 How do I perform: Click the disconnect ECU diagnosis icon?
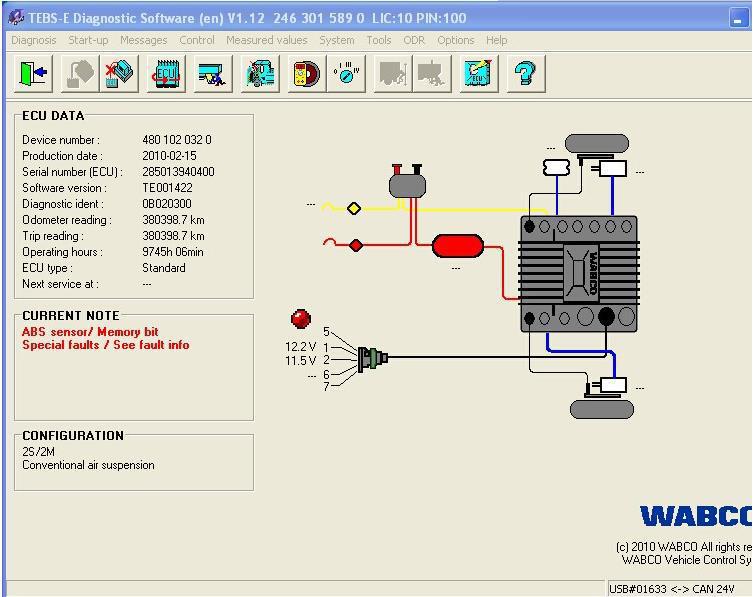point(120,73)
